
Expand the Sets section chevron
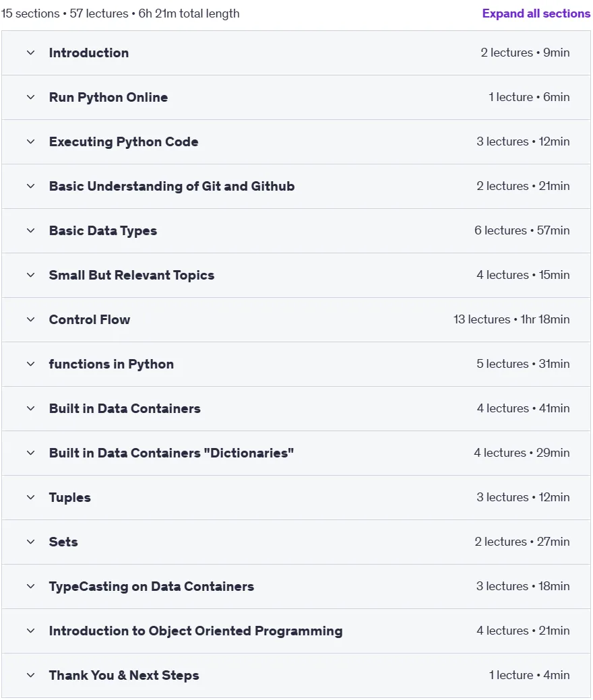31,542
